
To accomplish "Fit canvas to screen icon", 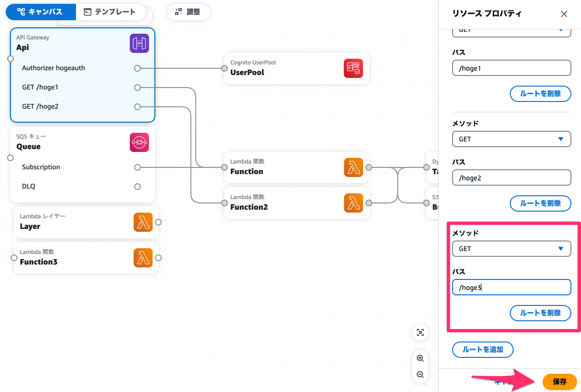I will pyautogui.click(x=420, y=332).
